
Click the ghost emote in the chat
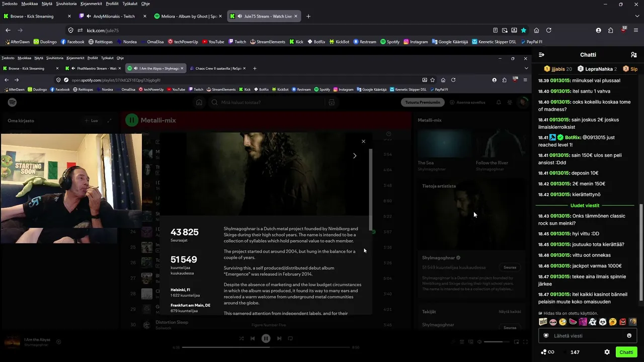coord(593,322)
